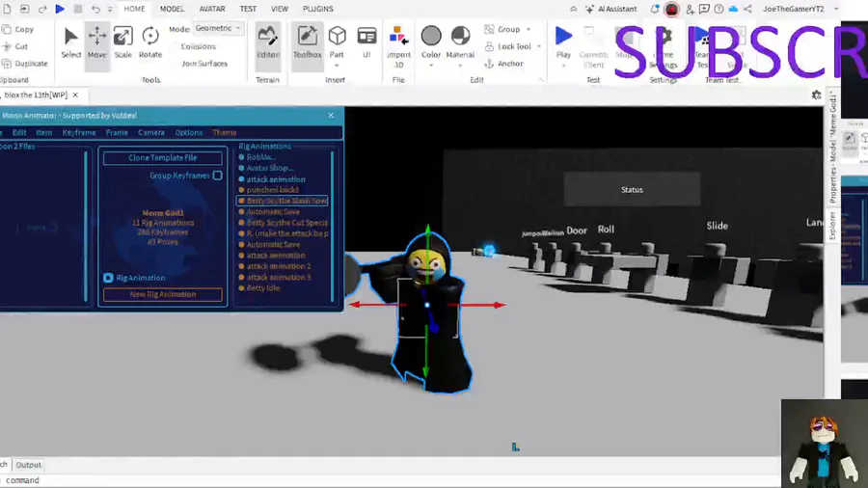Check the Group Keyframes checkbox
This screenshot has height=488, width=868.
pos(218,176)
